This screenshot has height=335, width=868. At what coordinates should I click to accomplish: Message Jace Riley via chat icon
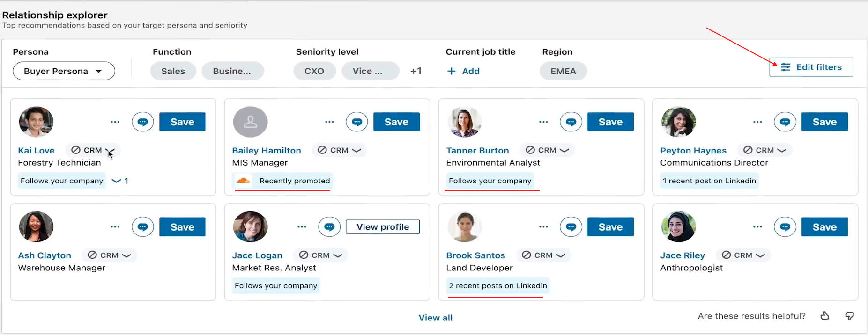pos(785,227)
